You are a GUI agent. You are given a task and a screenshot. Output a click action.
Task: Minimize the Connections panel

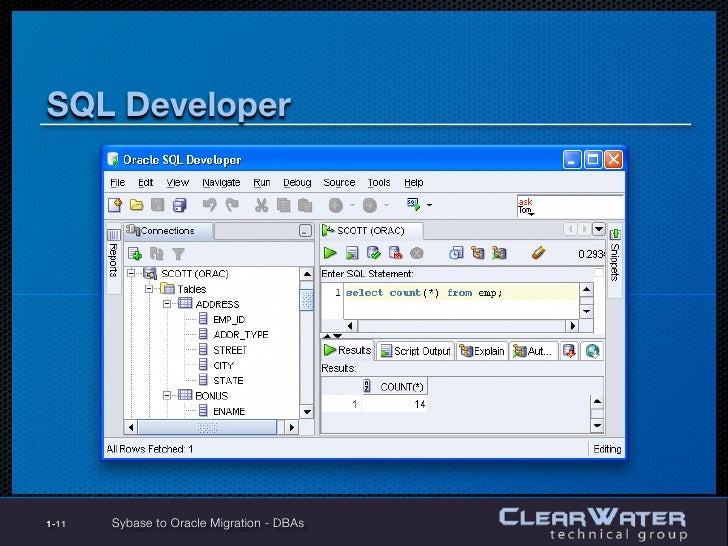pyautogui.click(x=305, y=231)
